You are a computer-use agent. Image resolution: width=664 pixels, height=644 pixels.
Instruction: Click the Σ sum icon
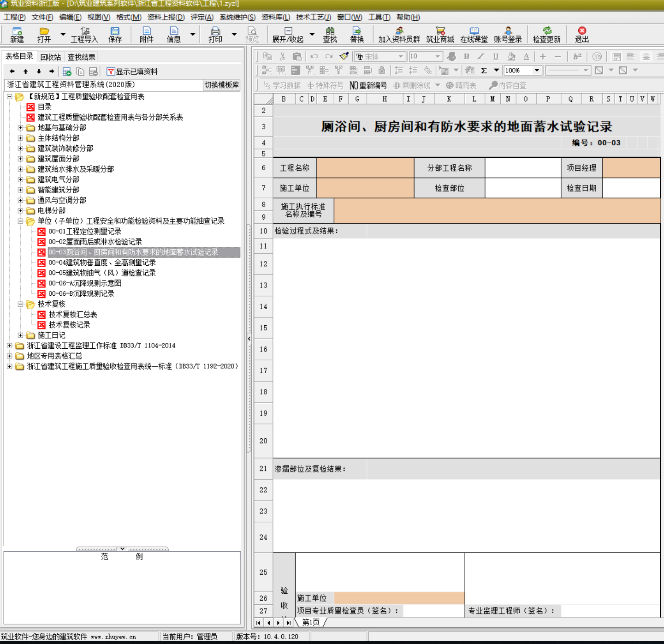pyautogui.click(x=484, y=70)
